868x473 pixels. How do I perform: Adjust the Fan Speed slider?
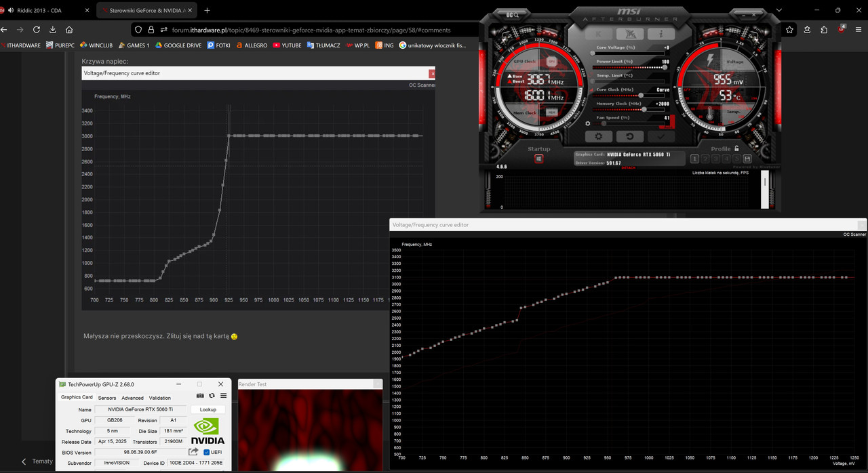click(x=630, y=123)
